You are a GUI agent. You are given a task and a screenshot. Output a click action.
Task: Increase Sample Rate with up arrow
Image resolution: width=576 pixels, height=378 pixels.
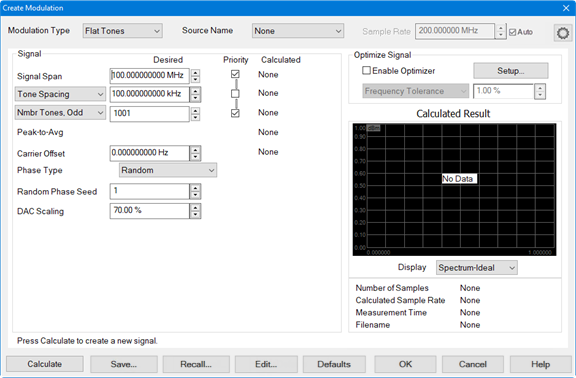(x=501, y=28)
